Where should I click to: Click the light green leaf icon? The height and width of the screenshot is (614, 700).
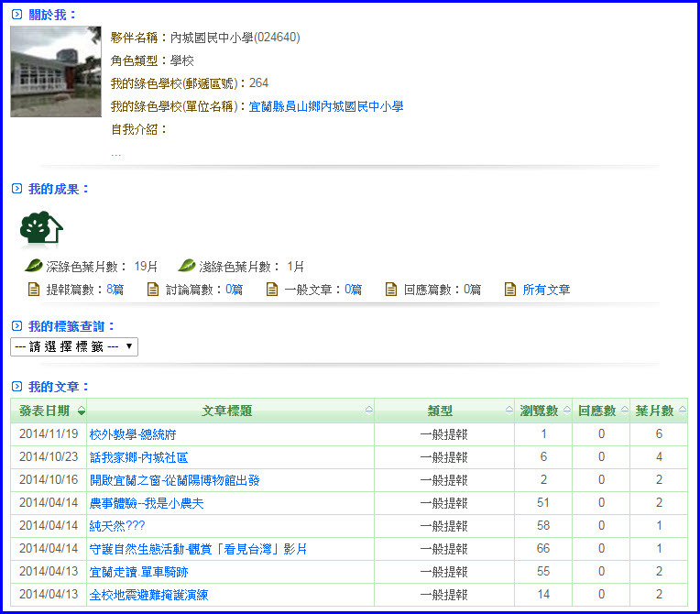pos(186,266)
